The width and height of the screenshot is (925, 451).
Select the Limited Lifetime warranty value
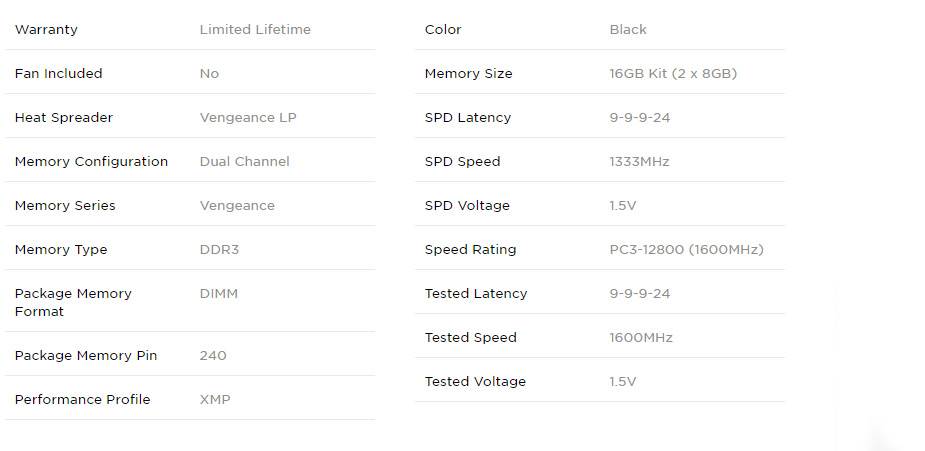click(x=255, y=30)
